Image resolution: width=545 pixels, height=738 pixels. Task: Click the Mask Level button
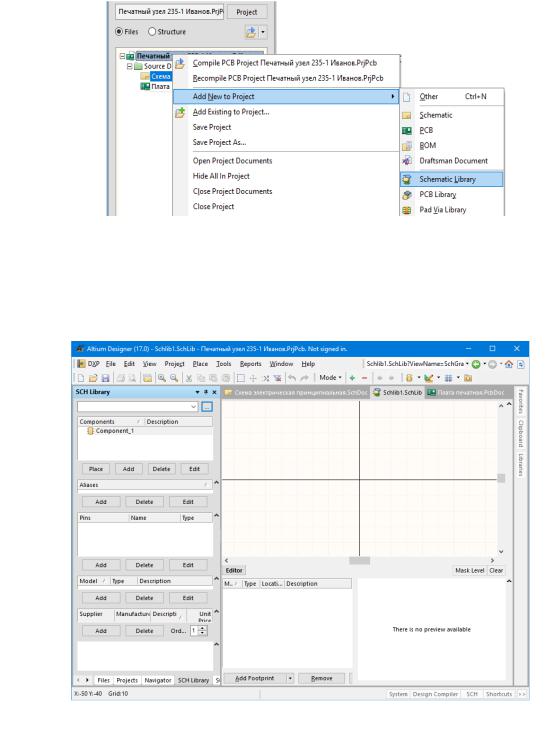click(470, 570)
